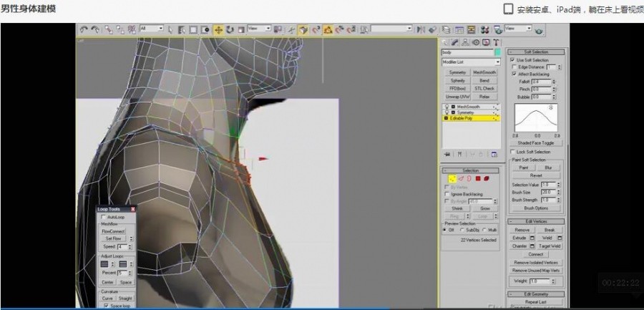644x310 pixels.
Task: Click the body object name field
Action: click(x=467, y=52)
